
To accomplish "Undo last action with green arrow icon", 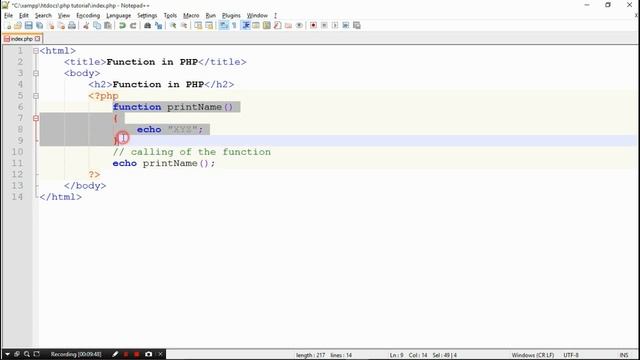I will tap(122, 25).
